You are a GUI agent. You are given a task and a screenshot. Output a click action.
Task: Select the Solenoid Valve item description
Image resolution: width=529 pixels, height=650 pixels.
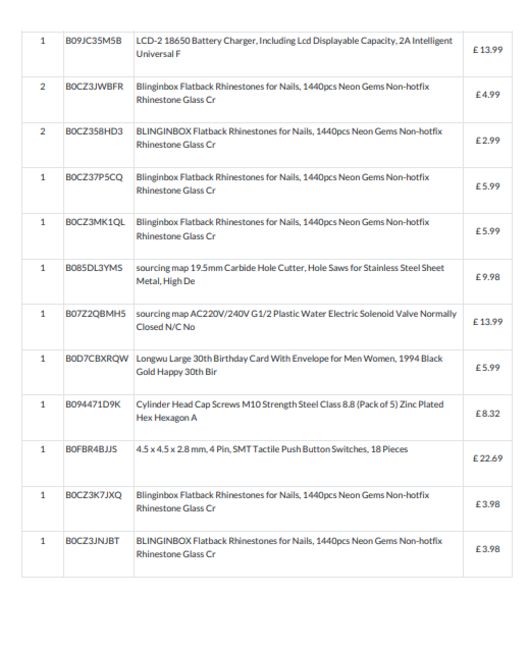pyautogui.click(x=296, y=320)
